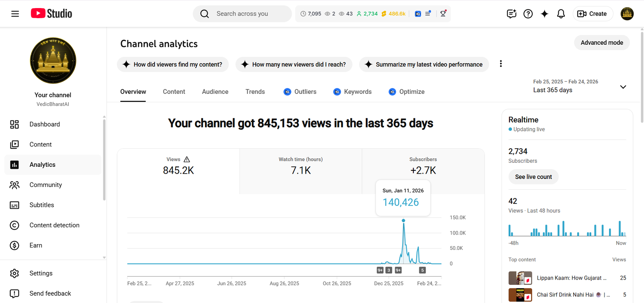The width and height of the screenshot is (644, 303).
Task: Open the Trends tab
Action: pos(255,92)
